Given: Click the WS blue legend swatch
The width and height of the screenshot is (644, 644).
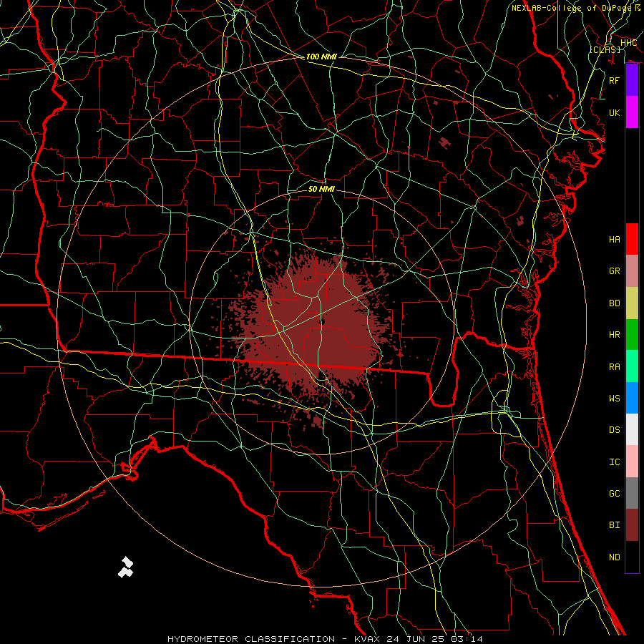Looking at the screenshot, I should click(632, 398).
